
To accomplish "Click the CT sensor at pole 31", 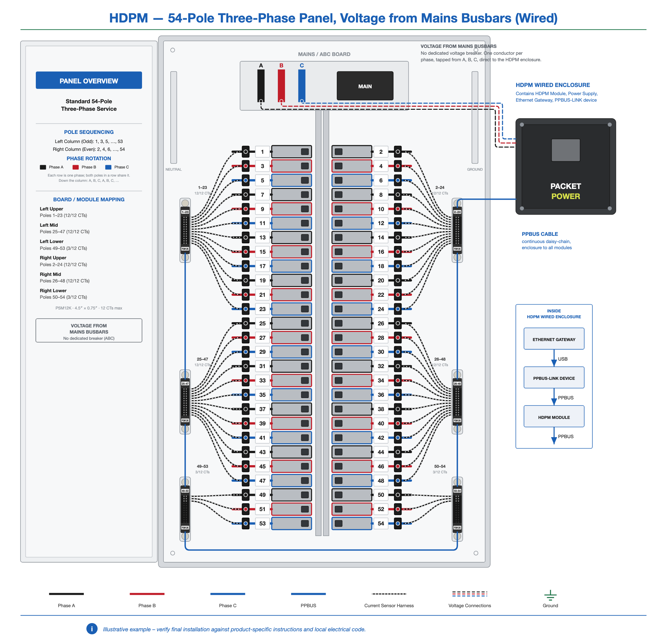I will [x=245, y=366].
